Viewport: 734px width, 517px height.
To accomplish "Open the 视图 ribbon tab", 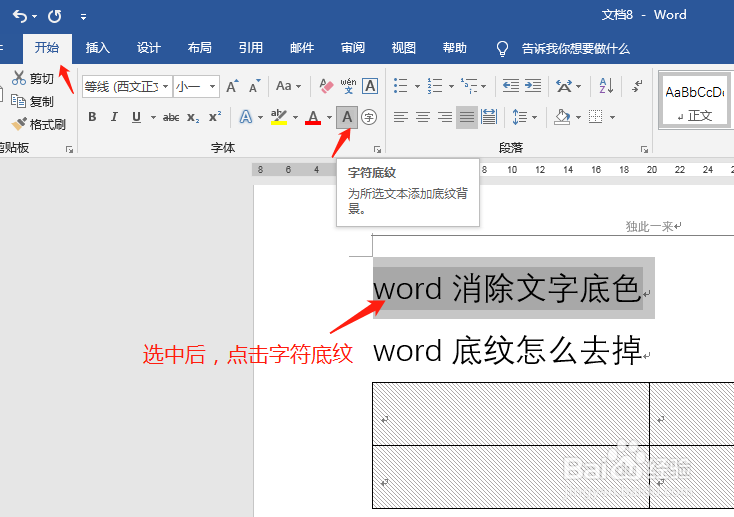I will pos(404,48).
